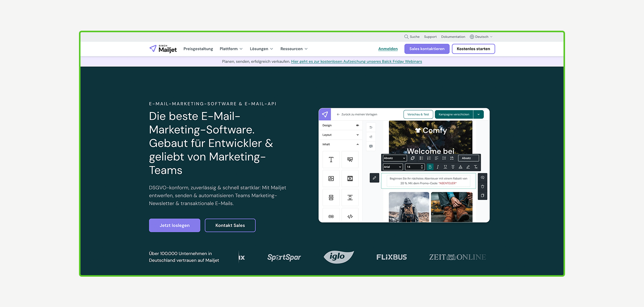Click the preview eye bubble icon beside text
Viewport: 644px width, 307px height.
pyautogui.click(x=483, y=178)
